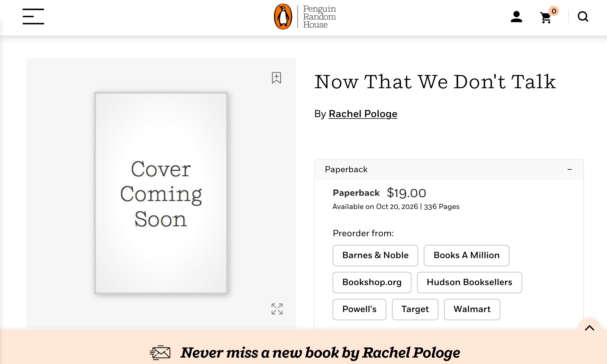607x364 pixels.
Task: Open the Rachel Pologe author link
Action: [x=363, y=114]
